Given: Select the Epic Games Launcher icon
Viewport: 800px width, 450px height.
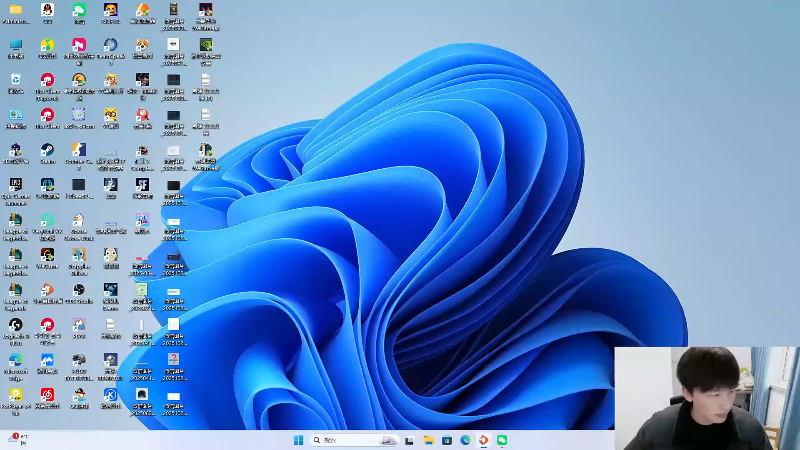Looking at the screenshot, I should pos(15,186).
